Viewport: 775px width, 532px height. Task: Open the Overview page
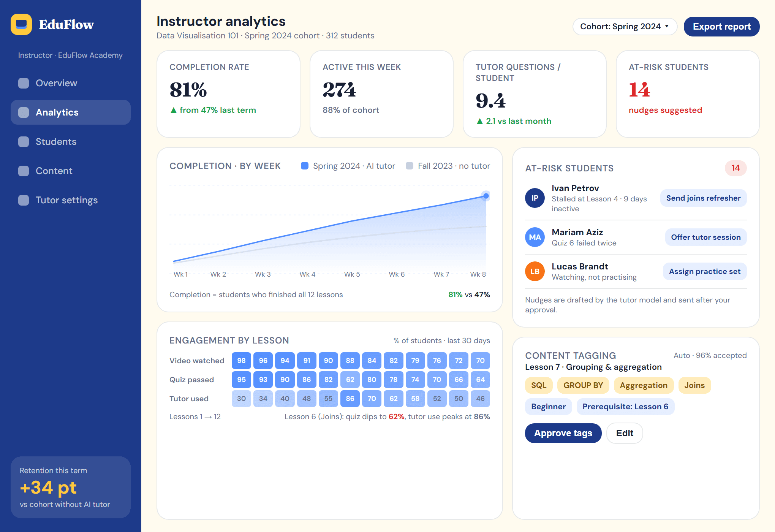71,83
